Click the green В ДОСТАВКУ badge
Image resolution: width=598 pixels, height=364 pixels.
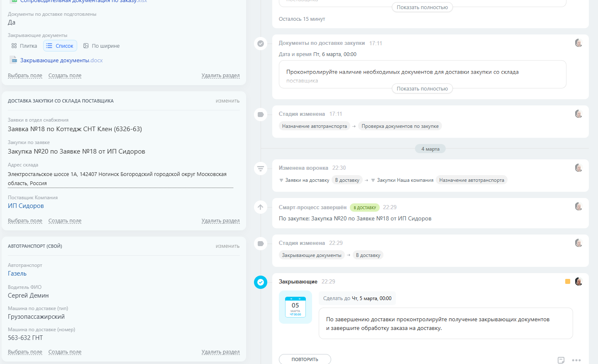click(365, 208)
